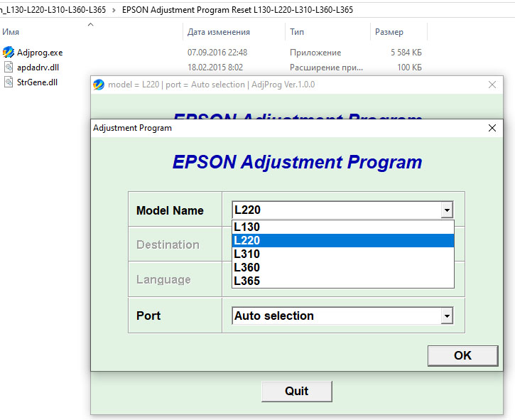Select the StrGene.dll file icon

click(x=9, y=82)
